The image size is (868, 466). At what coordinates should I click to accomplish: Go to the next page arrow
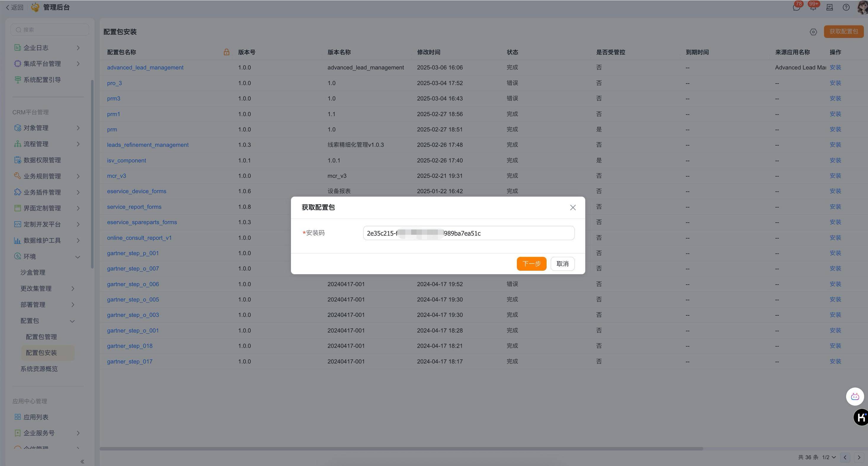coord(859,458)
